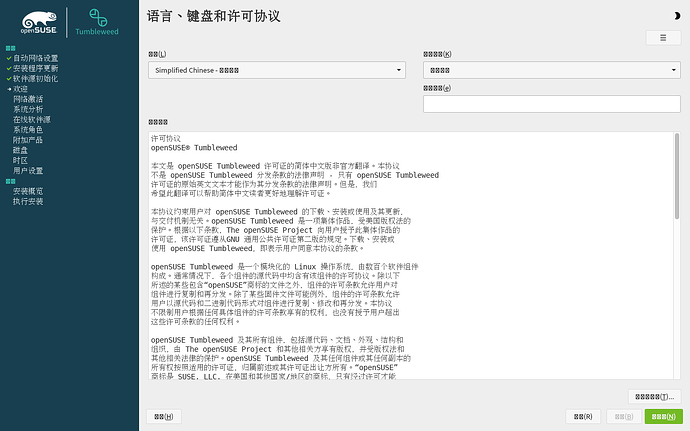690x431 pixels.
Task: Click the openSUSE chameleon logo
Action: click(39, 23)
